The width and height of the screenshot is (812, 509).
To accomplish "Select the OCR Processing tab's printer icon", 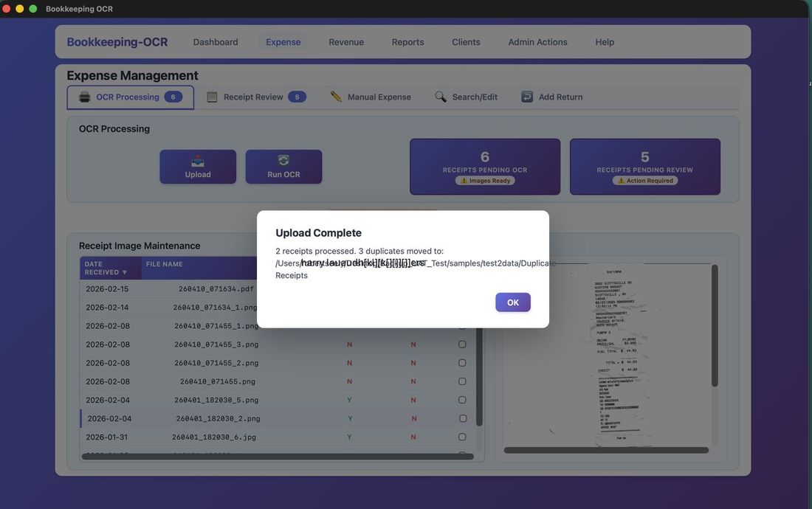I will tap(83, 96).
